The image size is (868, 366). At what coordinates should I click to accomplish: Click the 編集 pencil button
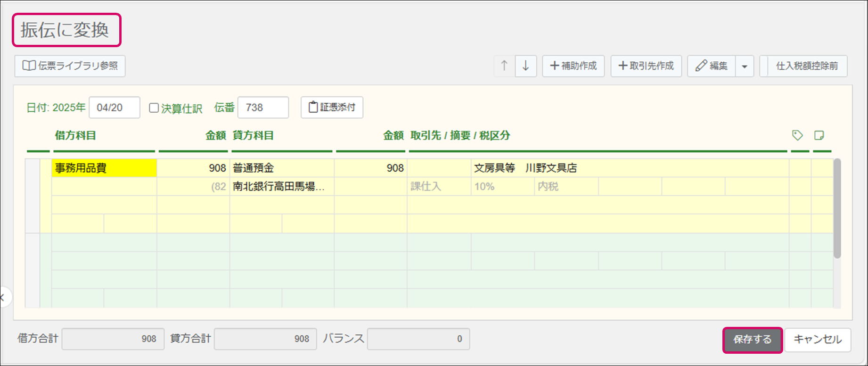click(x=711, y=66)
